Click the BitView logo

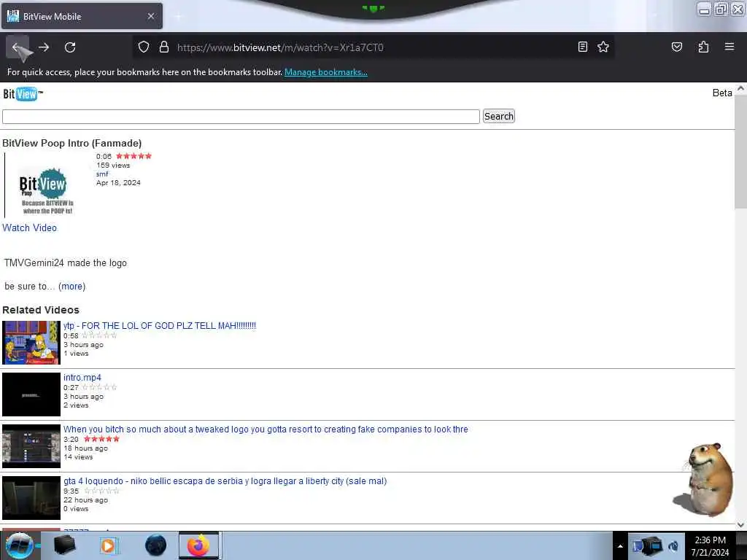pyautogui.click(x=22, y=94)
